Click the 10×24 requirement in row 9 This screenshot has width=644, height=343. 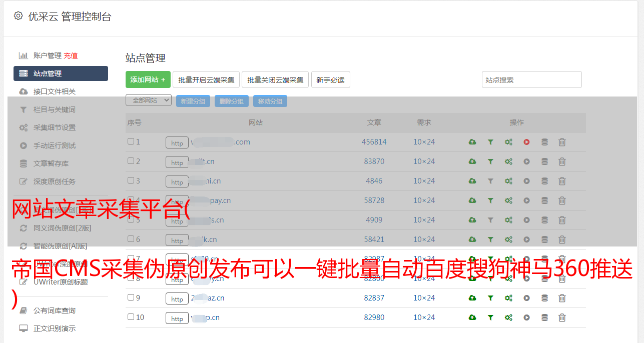point(424,298)
